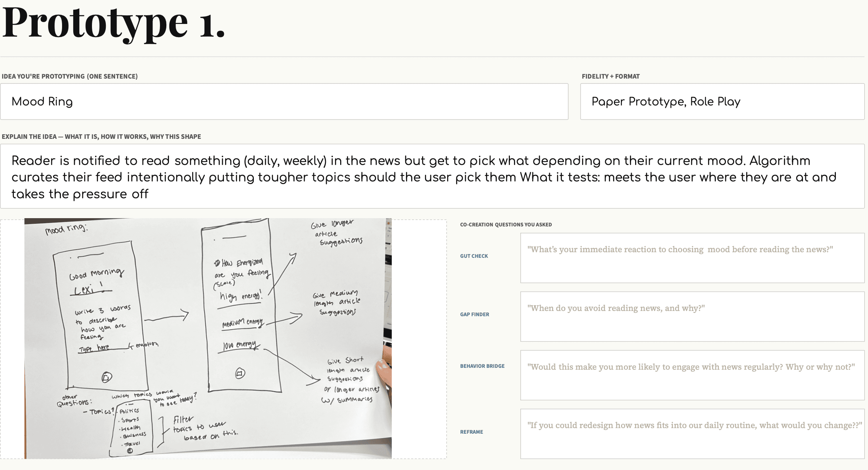Click the 'Prototype 1.' heading
Screen dimensions: 868x470
[114, 23]
